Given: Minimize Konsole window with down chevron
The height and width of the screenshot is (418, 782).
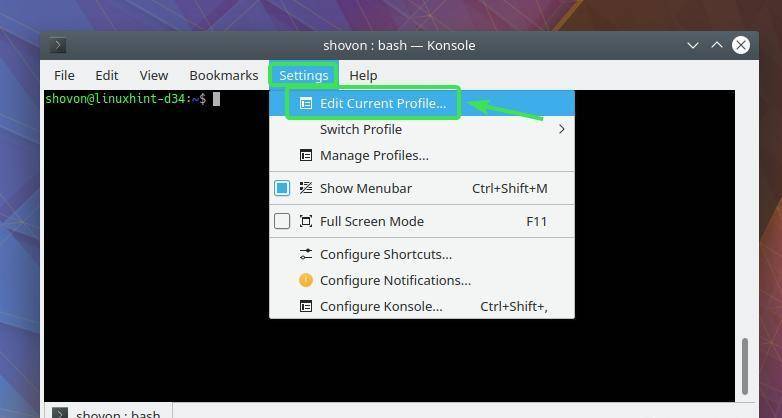Looking at the screenshot, I should [x=693, y=45].
